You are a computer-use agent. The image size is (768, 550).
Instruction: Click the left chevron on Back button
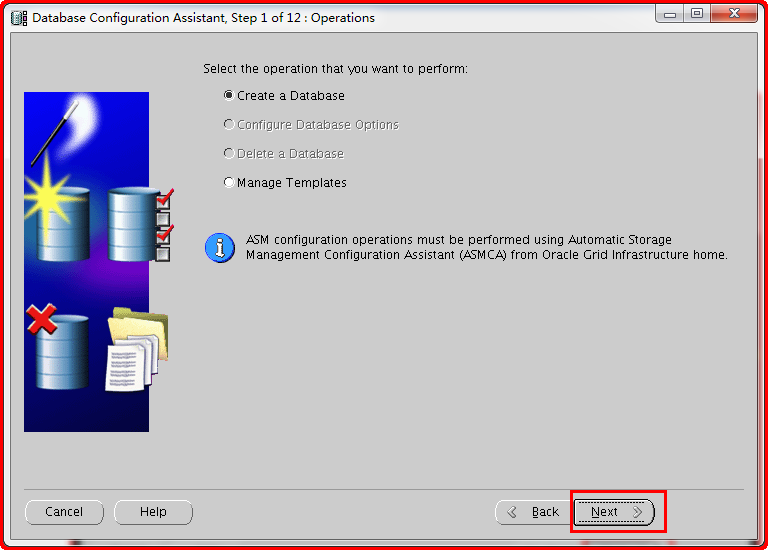(x=512, y=512)
